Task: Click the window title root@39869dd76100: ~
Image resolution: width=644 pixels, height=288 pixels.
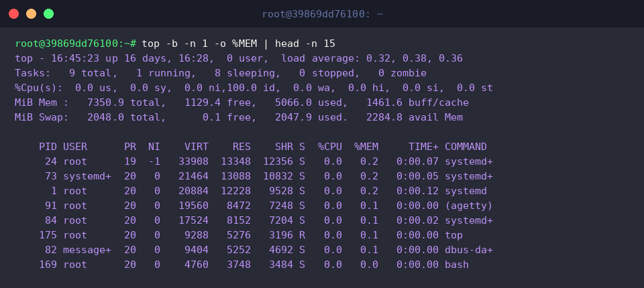Action: (x=323, y=14)
